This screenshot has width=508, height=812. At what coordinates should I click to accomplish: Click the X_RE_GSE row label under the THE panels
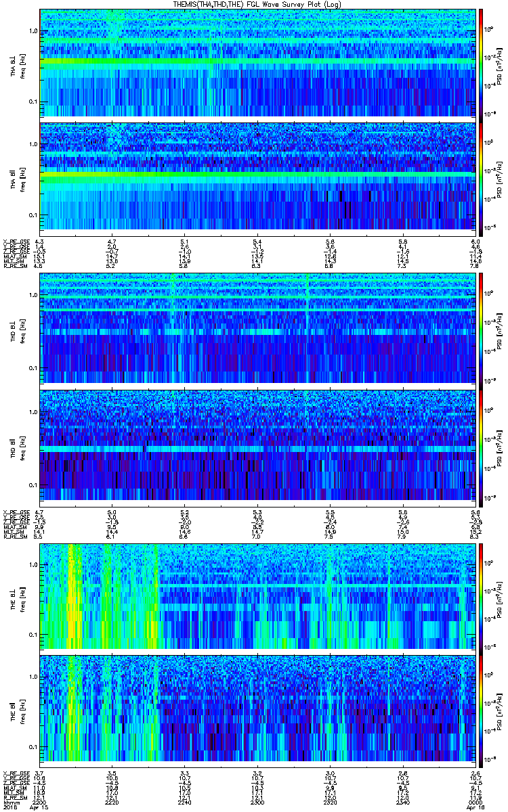15,772
